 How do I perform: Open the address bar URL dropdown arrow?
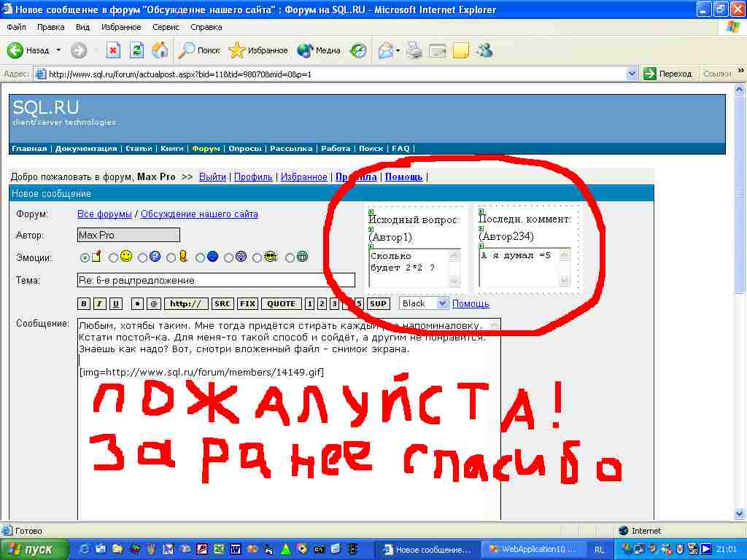(x=632, y=74)
